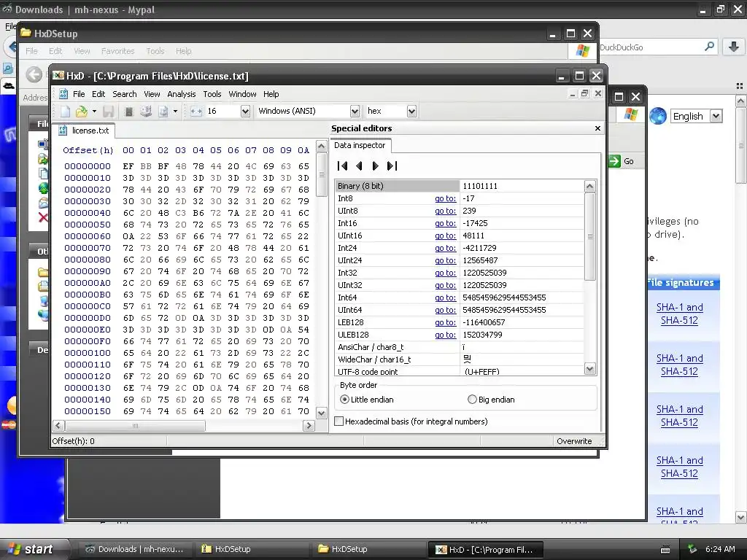
Task: Click hex editor horizontal scroll left arrow
Action: coord(58,426)
